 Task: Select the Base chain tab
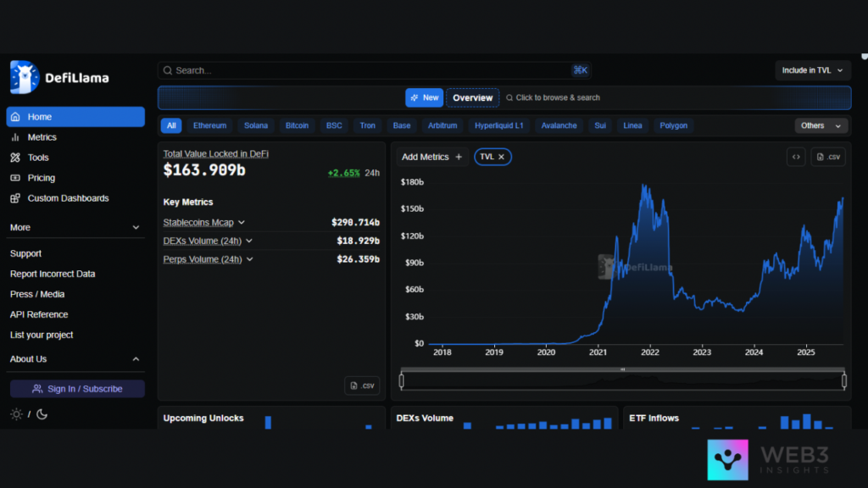pos(402,125)
